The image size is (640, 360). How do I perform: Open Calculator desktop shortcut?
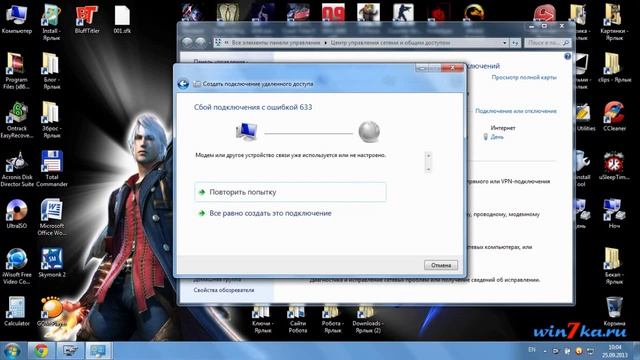(16, 311)
